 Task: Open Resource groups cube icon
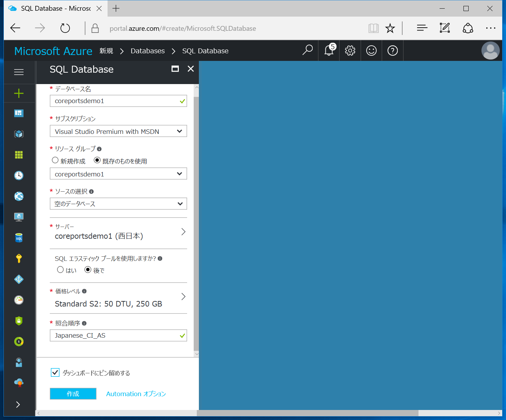click(19, 134)
